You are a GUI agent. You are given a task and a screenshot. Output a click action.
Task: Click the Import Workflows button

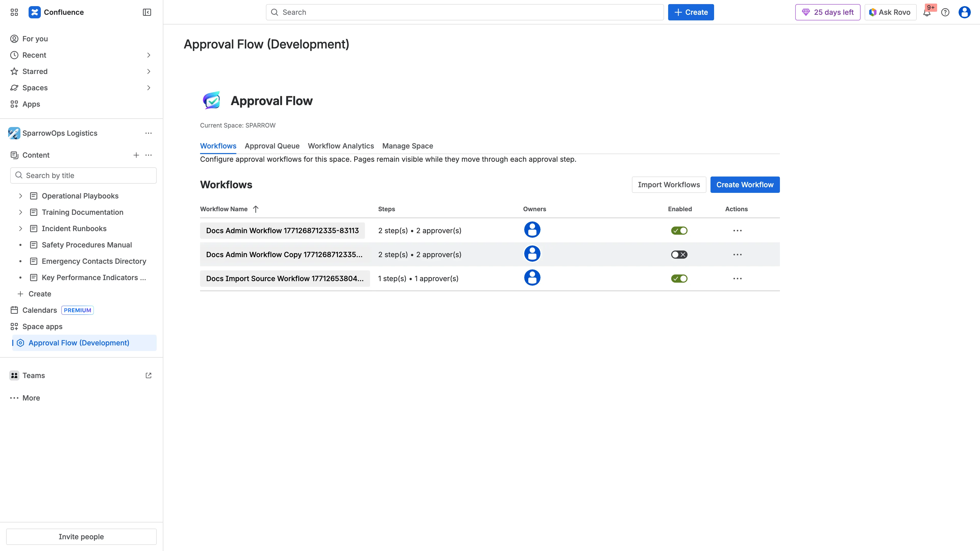pos(668,185)
